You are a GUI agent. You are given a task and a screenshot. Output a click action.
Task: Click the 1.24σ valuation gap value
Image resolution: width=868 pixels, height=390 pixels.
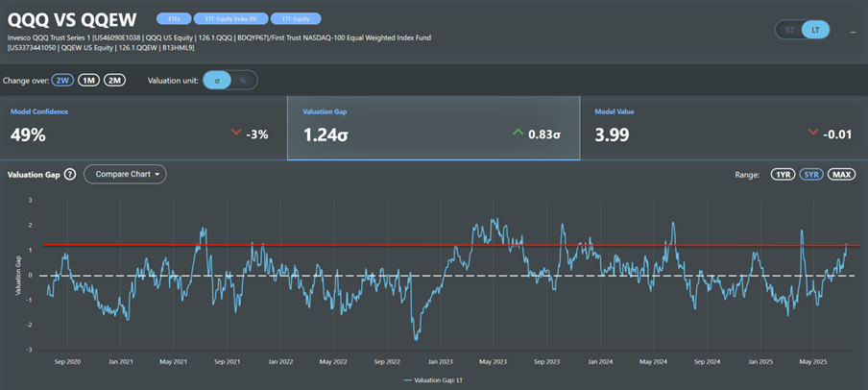(x=326, y=134)
